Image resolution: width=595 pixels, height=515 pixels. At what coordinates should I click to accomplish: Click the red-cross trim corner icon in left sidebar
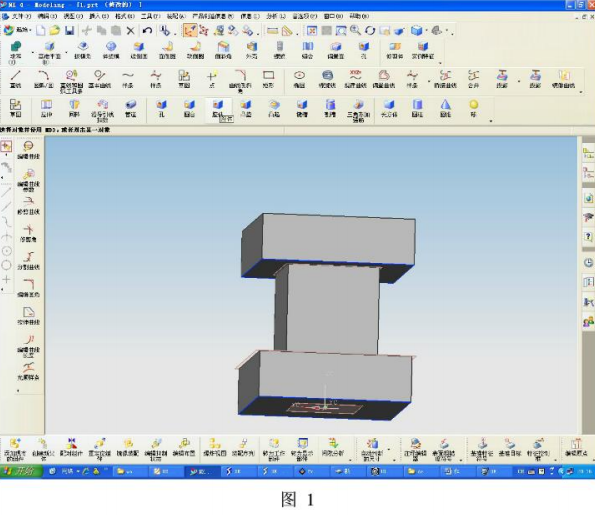(28, 233)
